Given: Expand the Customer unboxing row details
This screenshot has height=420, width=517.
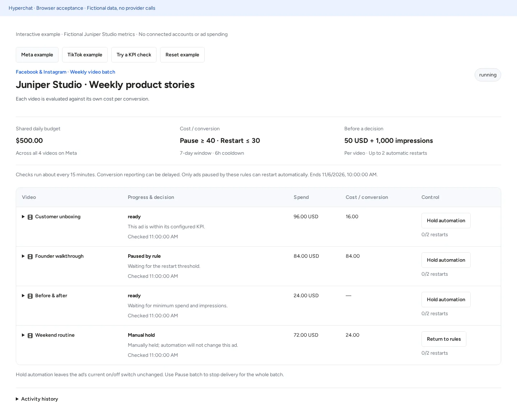Looking at the screenshot, I should pos(23,217).
